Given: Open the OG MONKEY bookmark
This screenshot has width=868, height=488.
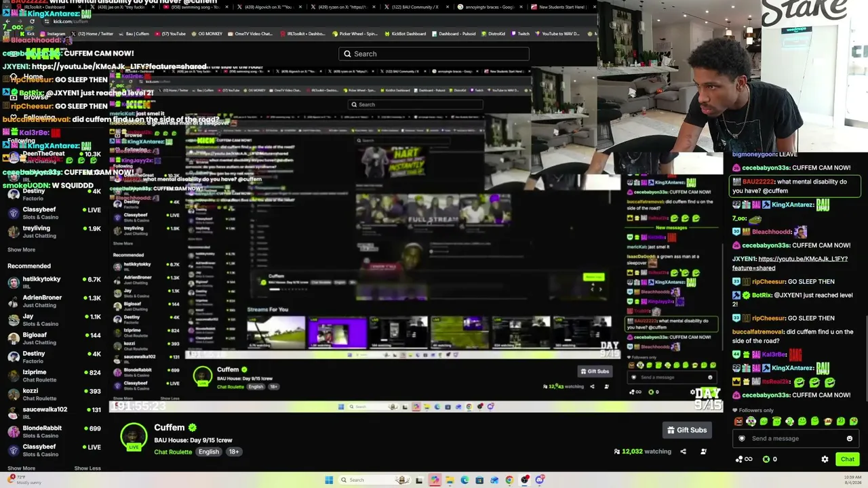Looking at the screenshot, I should pyautogui.click(x=208, y=33).
